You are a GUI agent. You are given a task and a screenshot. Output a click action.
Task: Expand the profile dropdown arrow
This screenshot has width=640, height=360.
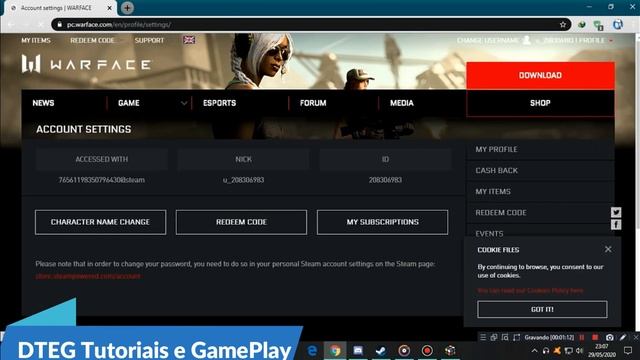point(611,40)
